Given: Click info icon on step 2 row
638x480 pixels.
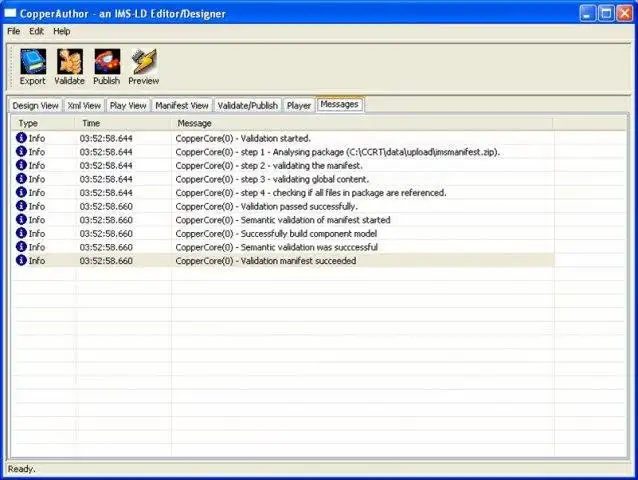Looking at the screenshot, I should [21, 165].
